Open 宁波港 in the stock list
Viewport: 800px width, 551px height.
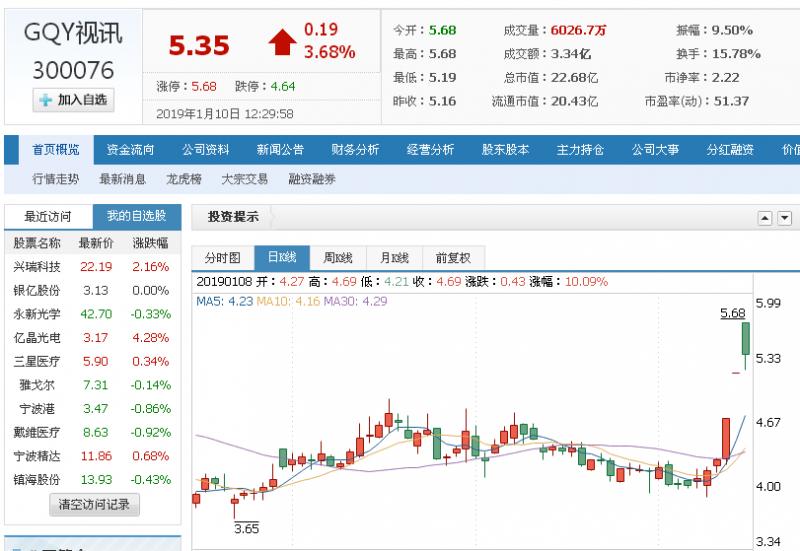[37, 409]
